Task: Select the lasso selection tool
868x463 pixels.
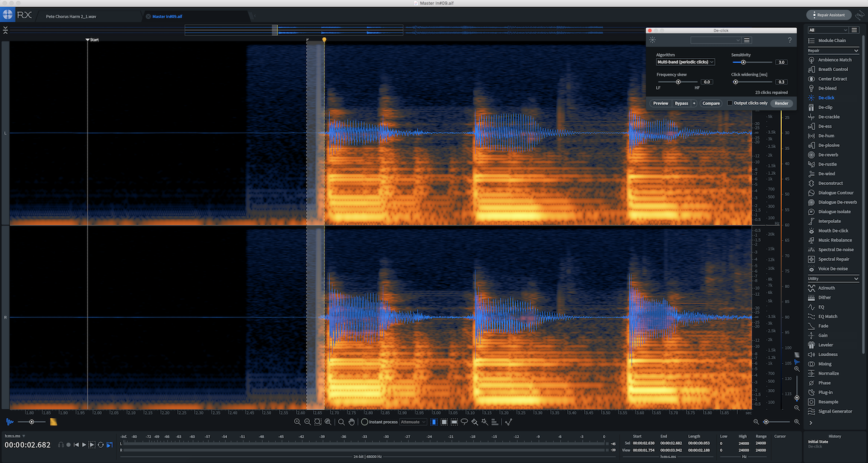Action: (464, 422)
